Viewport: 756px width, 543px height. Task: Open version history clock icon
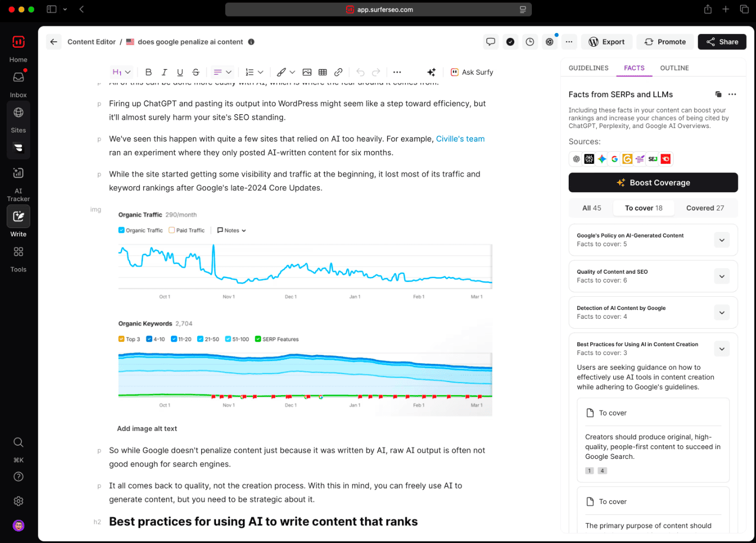(530, 42)
